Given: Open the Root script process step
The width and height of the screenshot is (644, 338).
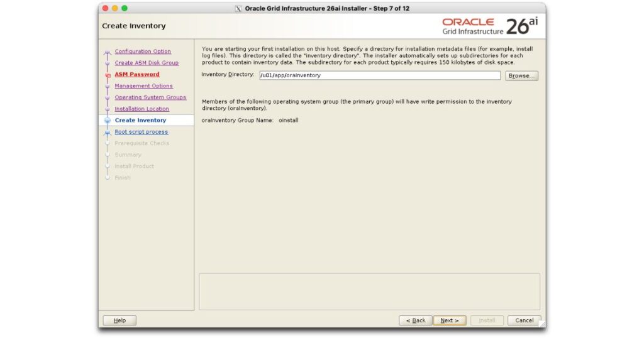Looking at the screenshot, I should tap(142, 132).
